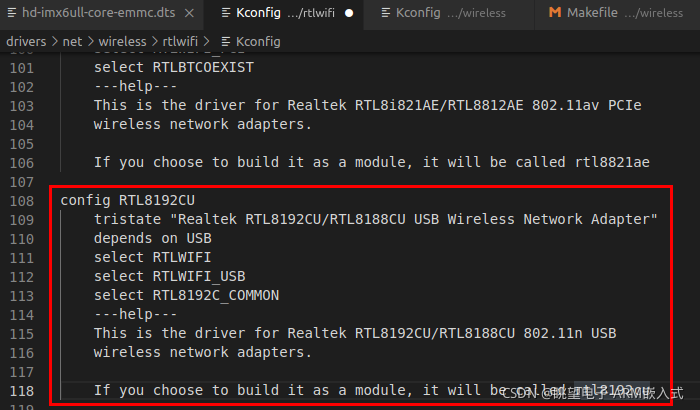Click breadcrumb chevron after rtlwifi
Screen dimensions: 700x410
(206, 42)
